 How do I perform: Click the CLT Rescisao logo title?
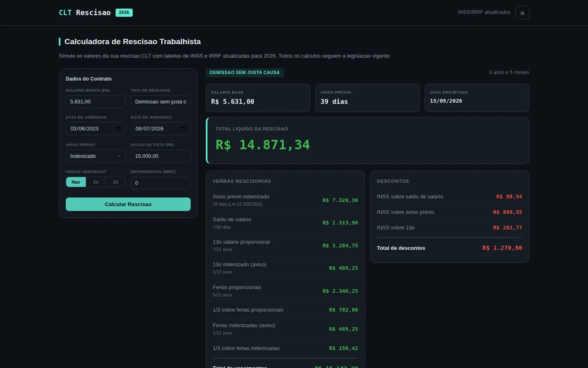pyautogui.click(x=85, y=13)
